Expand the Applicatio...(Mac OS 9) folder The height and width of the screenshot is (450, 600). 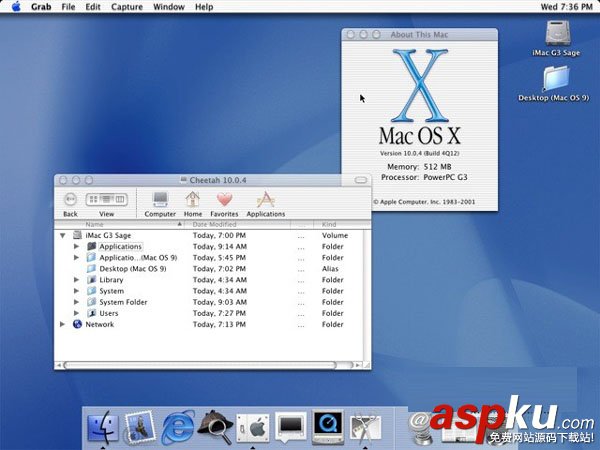pyautogui.click(x=77, y=258)
